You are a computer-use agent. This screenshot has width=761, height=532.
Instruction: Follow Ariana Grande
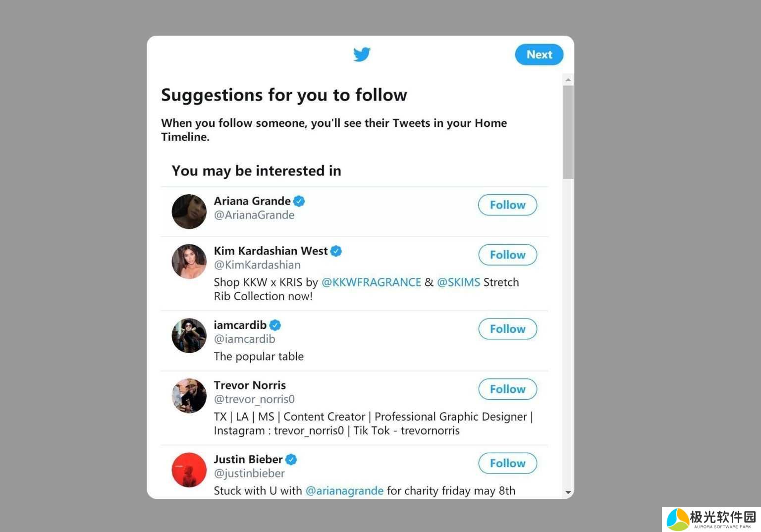[x=507, y=205]
